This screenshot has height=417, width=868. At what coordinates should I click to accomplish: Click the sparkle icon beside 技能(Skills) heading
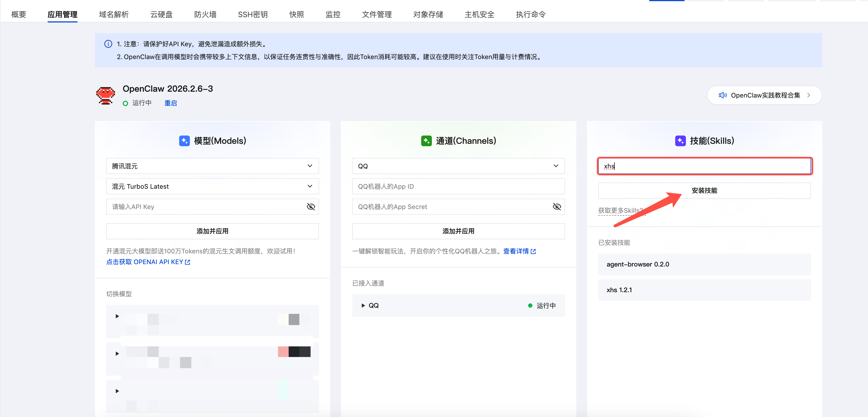(680, 141)
